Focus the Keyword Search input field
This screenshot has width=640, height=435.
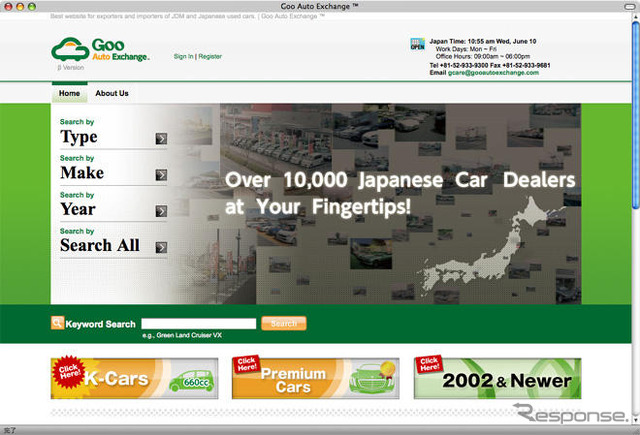199,324
